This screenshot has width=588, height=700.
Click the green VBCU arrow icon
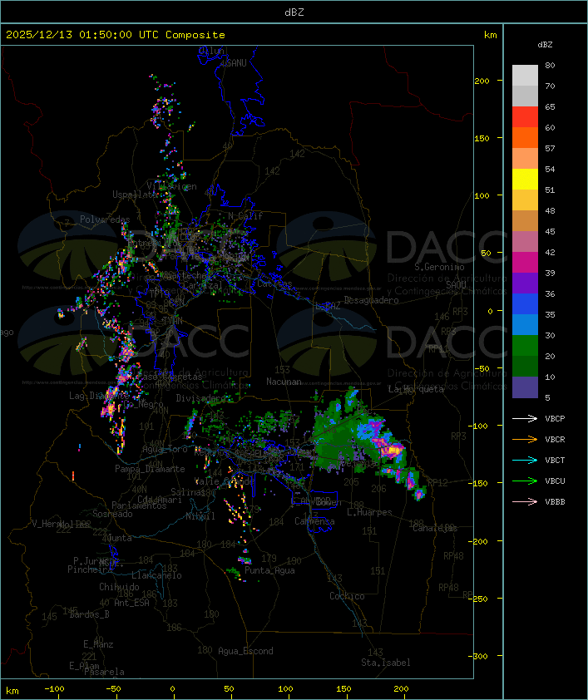pyautogui.click(x=525, y=481)
